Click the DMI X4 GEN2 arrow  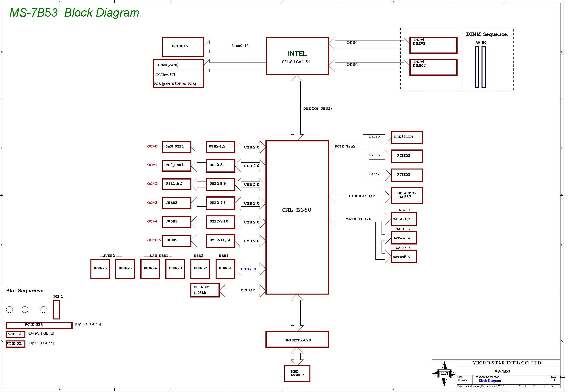pos(297,108)
